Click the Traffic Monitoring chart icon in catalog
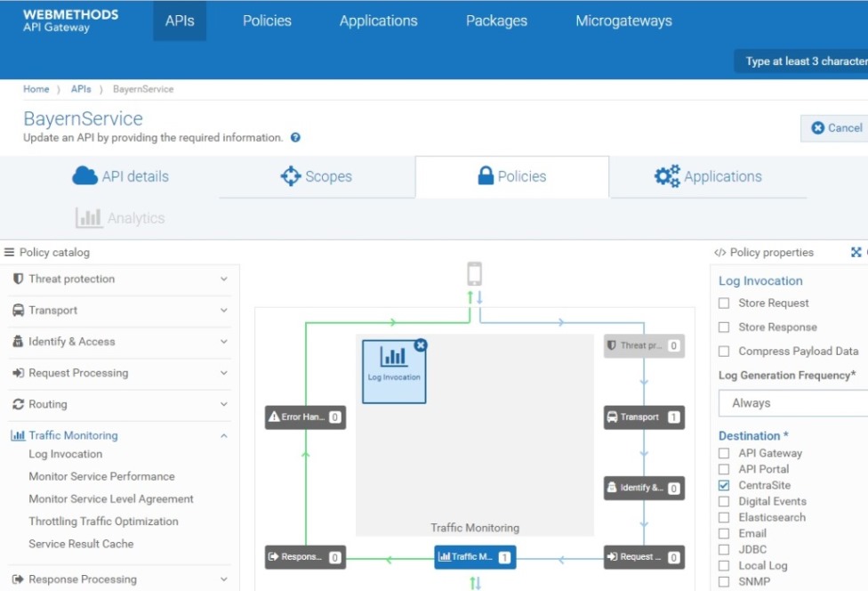 pyautogui.click(x=19, y=435)
